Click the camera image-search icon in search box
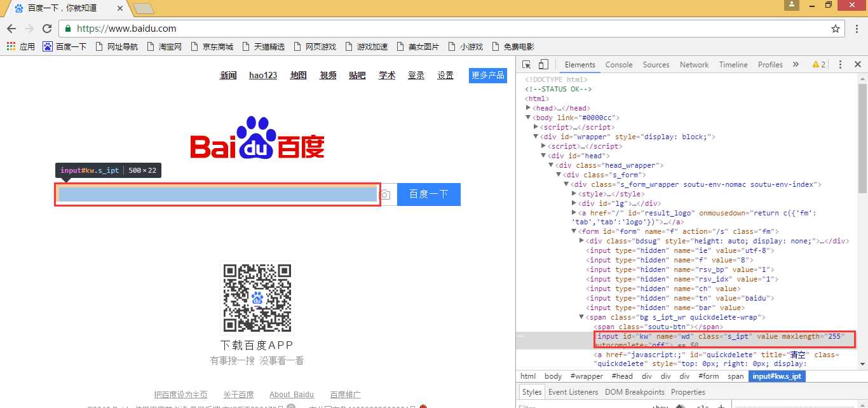 pos(385,194)
